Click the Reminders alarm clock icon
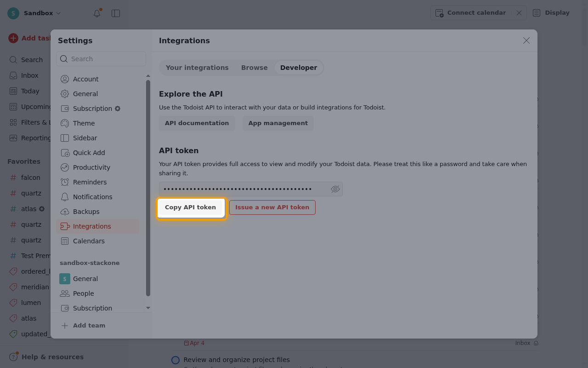 click(x=65, y=182)
